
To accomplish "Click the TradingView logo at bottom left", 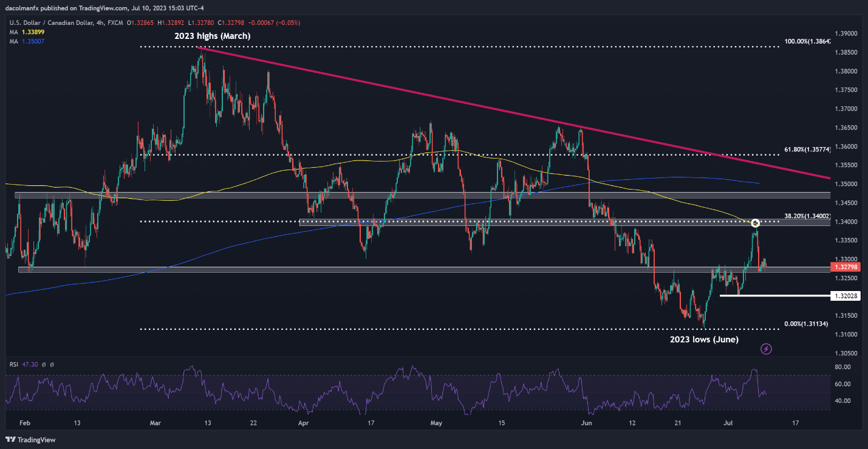I will 29,439.
